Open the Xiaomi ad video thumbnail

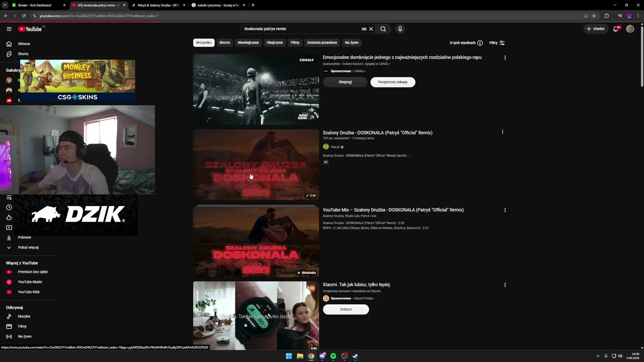click(x=256, y=316)
